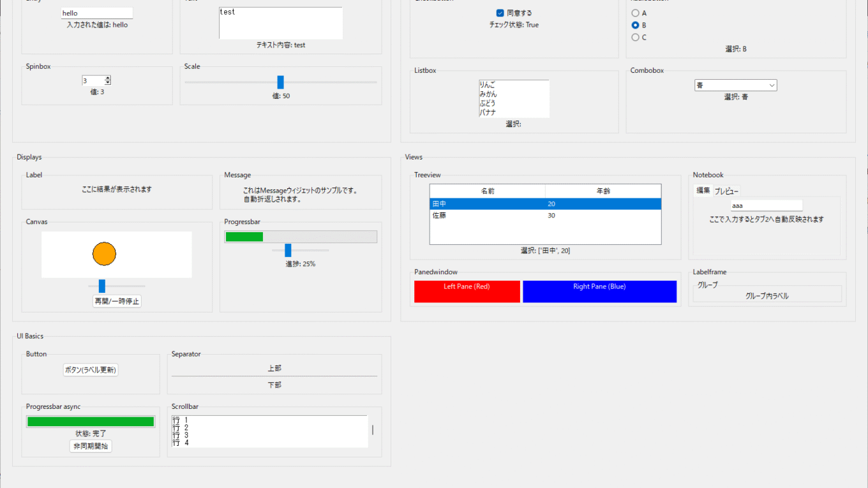Select the 編集 notebook tab
The image size is (868, 488).
(x=703, y=191)
